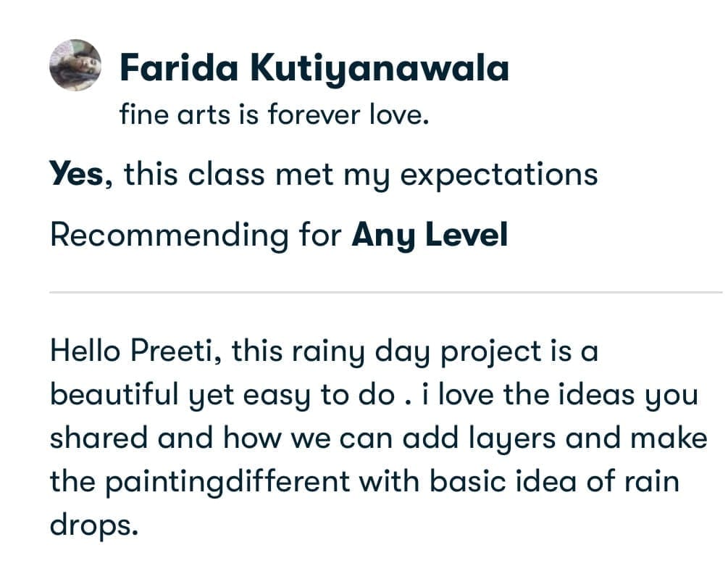Image resolution: width=728 pixels, height=566 pixels.
Task: Click the surname "Kutiyanawala" in the header
Action: [379, 69]
